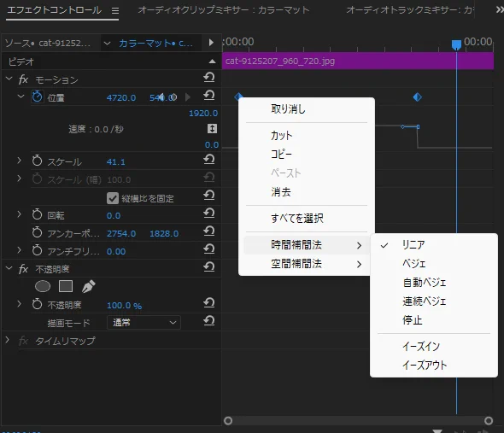The image size is (504, 433).
Task: Click the blue playhead marker
Action: tap(456, 44)
